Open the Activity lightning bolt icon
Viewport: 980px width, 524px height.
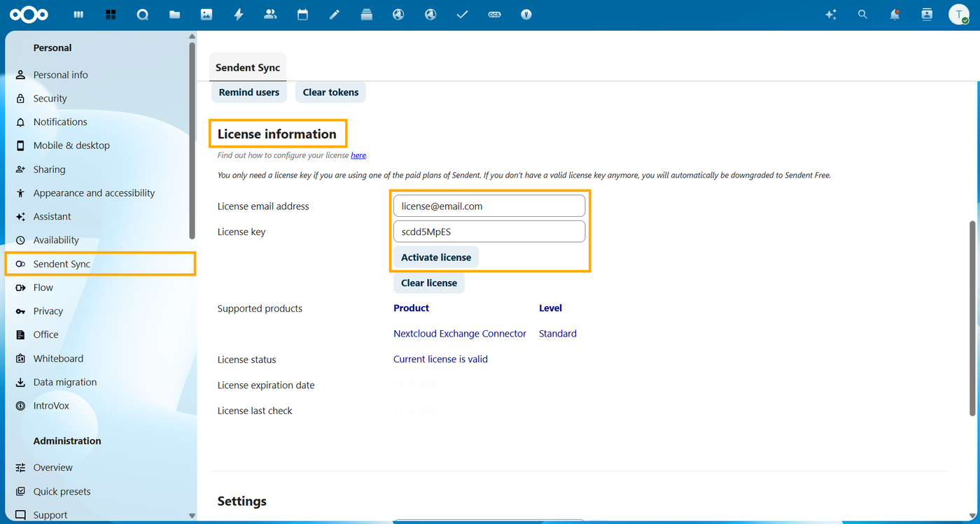pyautogui.click(x=239, y=15)
